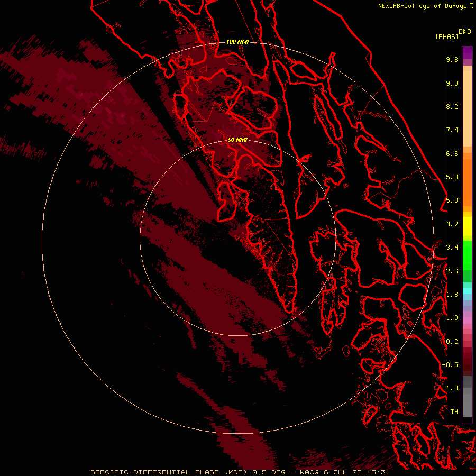Click the 3.4 scale value
The width and height of the screenshot is (476, 476).
pyautogui.click(x=452, y=248)
